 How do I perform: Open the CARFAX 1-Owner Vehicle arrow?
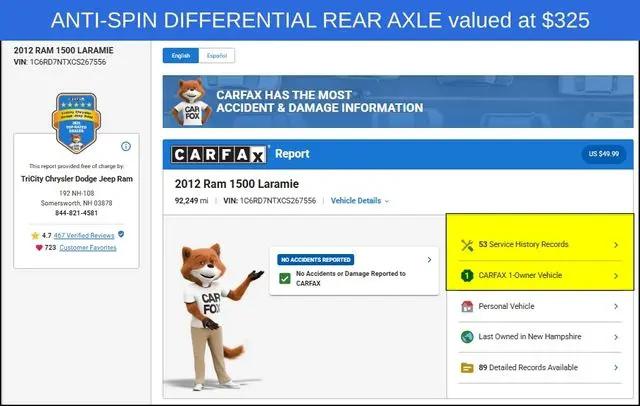(616, 276)
